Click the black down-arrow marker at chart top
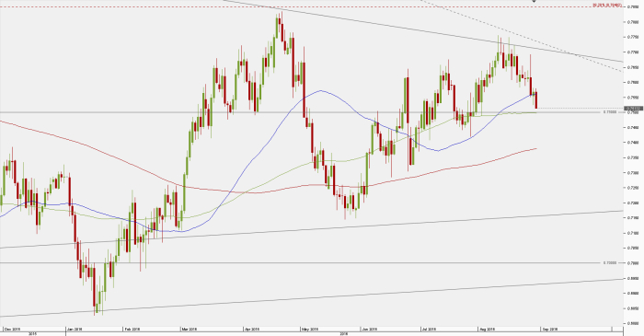 [x=534, y=1]
